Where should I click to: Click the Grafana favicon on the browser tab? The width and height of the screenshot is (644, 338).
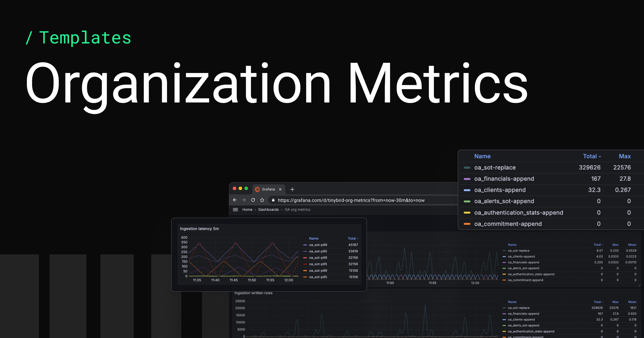coord(257,189)
